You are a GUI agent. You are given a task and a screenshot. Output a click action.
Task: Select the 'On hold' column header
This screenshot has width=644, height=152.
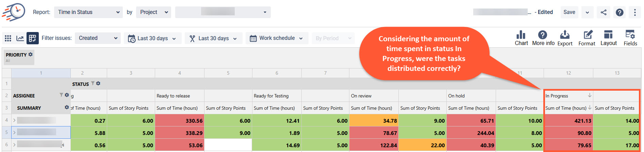tap(471, 96)
